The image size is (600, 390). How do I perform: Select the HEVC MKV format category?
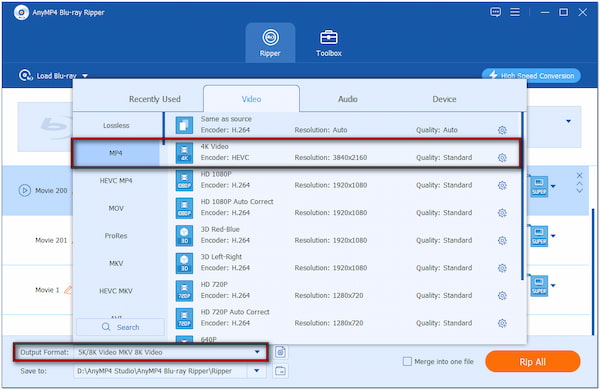[116, 291]
